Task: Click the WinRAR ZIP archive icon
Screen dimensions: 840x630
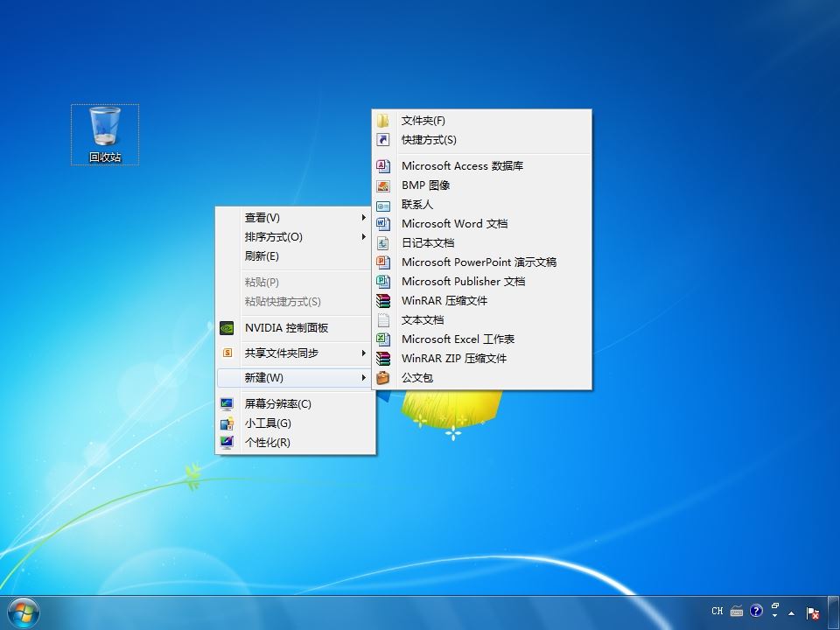Action: (383, 359)
